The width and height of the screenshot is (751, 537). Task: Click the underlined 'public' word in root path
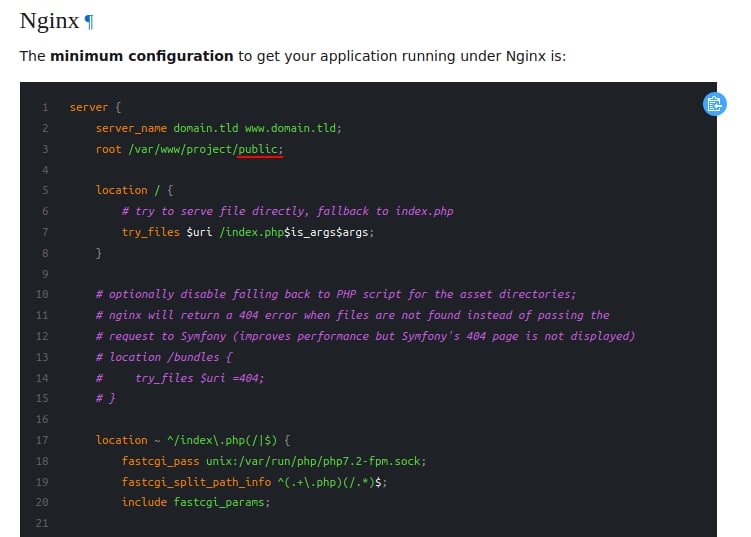[x=258, y=149]
